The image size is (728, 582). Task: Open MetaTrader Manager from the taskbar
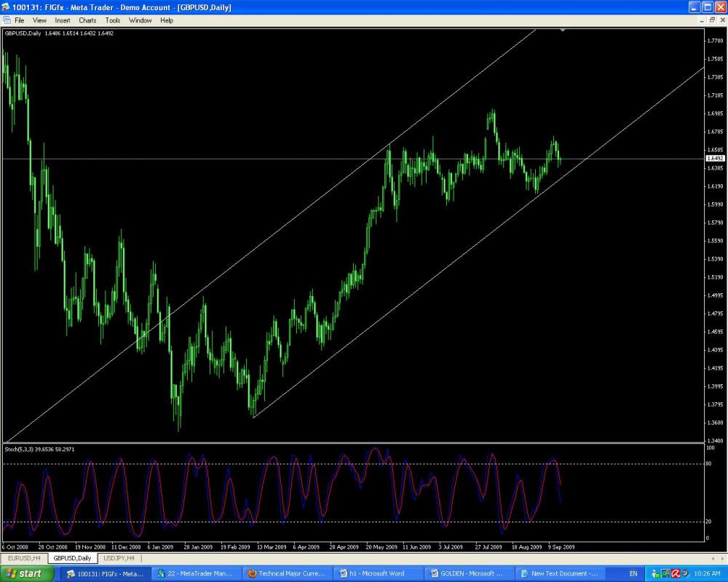click(197, 573)
